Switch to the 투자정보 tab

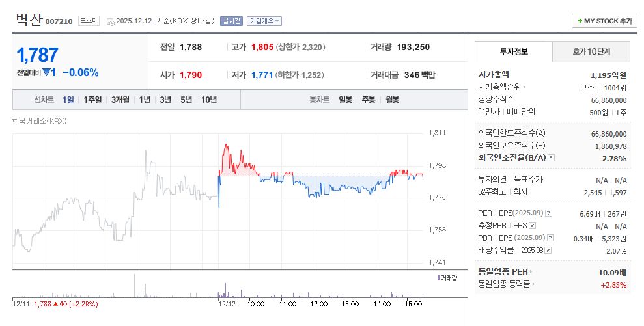point(514,52)
